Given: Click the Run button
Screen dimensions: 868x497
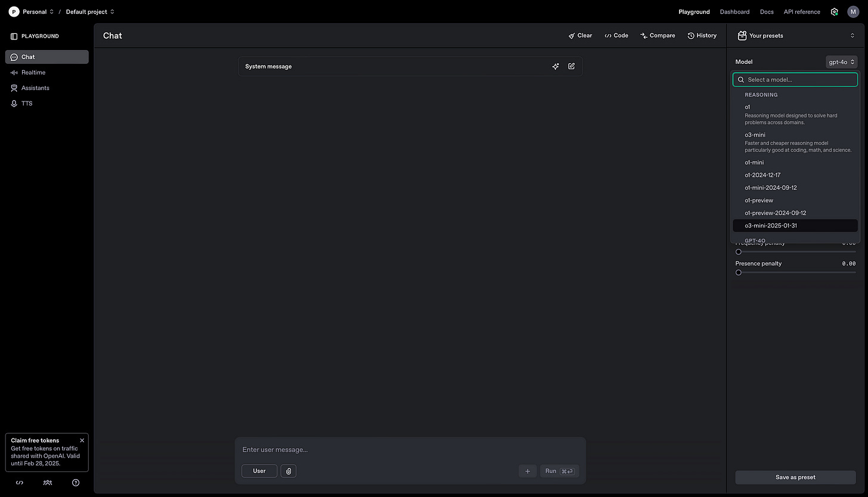Looking at the screenshot, I should point(559,471).
